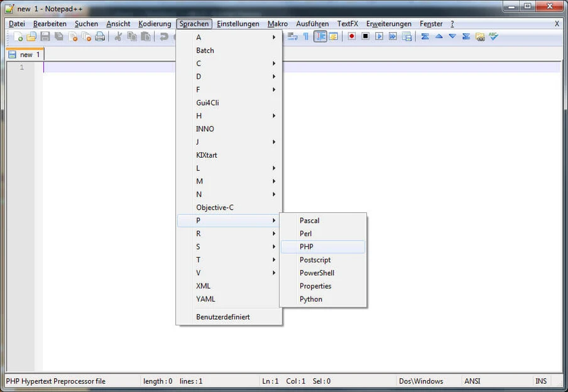
Task: Click the Print toolbar icon
Action: (100, 37)
